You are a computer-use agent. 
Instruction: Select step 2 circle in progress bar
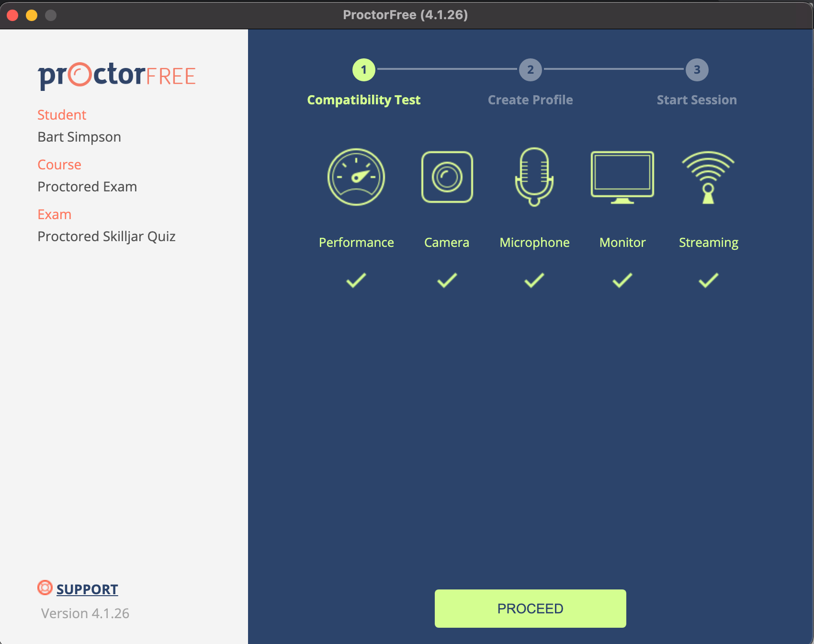(531, 70)
